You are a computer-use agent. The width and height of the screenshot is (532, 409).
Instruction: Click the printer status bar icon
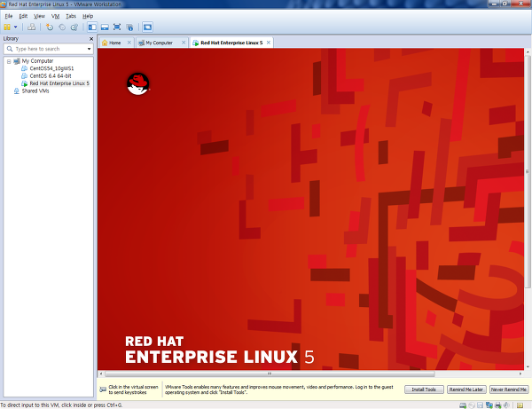click(498, 405)
